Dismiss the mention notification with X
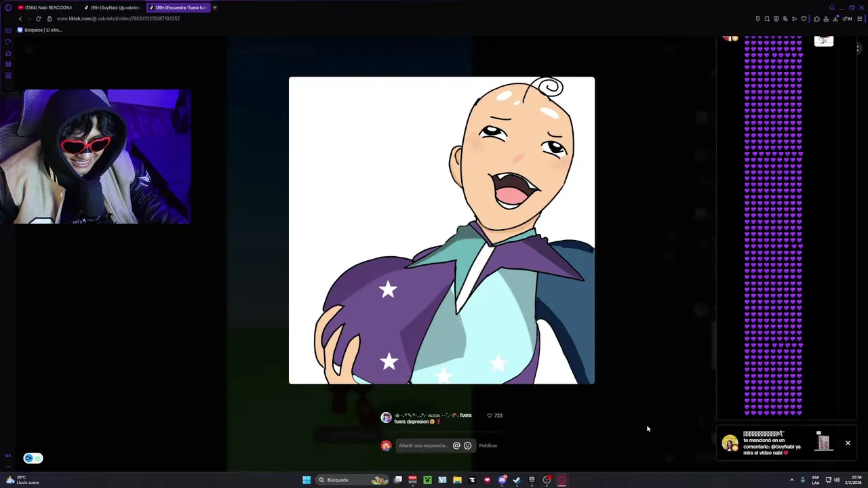The width and height of the screenshot is (868, 488). (848, 443)
